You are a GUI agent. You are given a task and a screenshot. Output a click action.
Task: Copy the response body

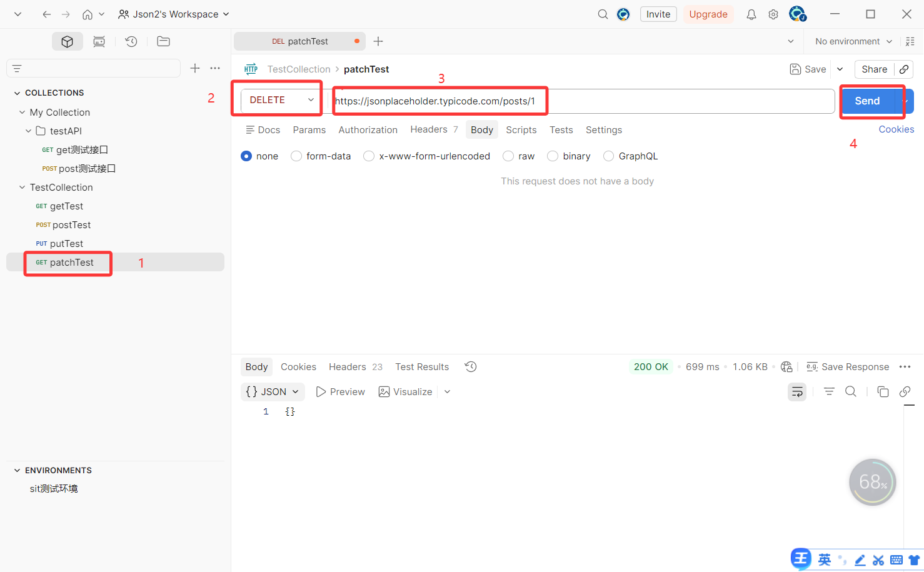pyautogui.click(x=883, y=391)
